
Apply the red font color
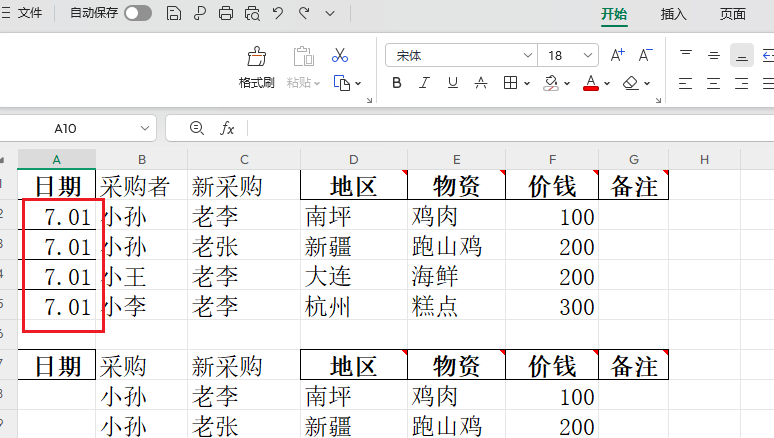591,83
